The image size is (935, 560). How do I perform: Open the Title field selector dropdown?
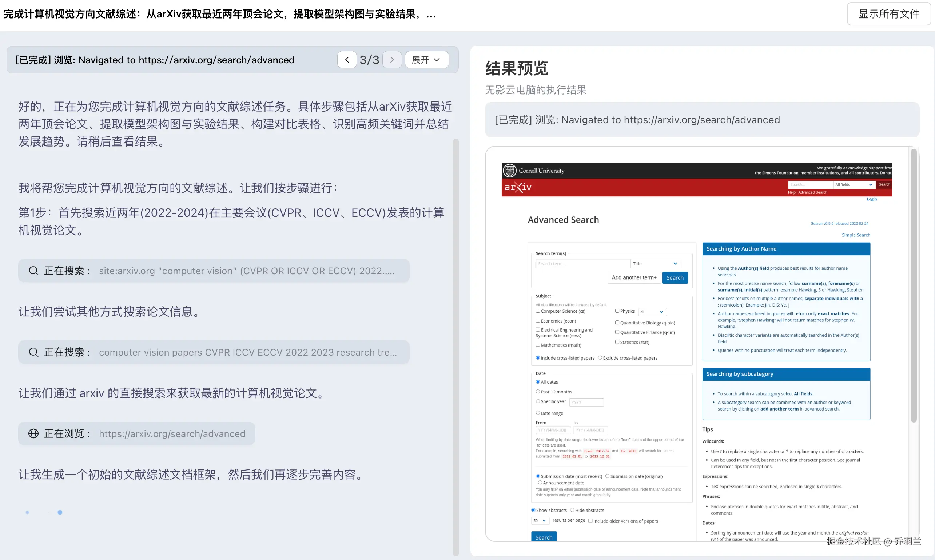pos(655,263)
